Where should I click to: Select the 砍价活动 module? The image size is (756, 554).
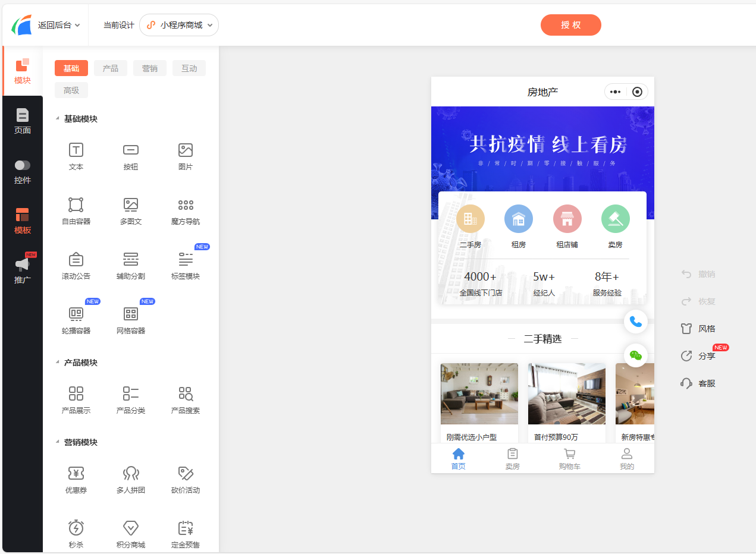point(186,480)
